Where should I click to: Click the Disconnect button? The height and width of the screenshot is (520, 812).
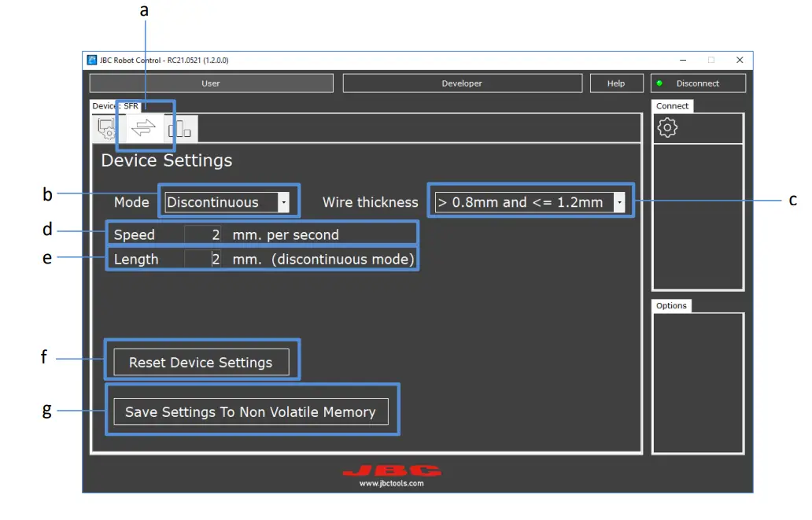(x=698, y=83)
